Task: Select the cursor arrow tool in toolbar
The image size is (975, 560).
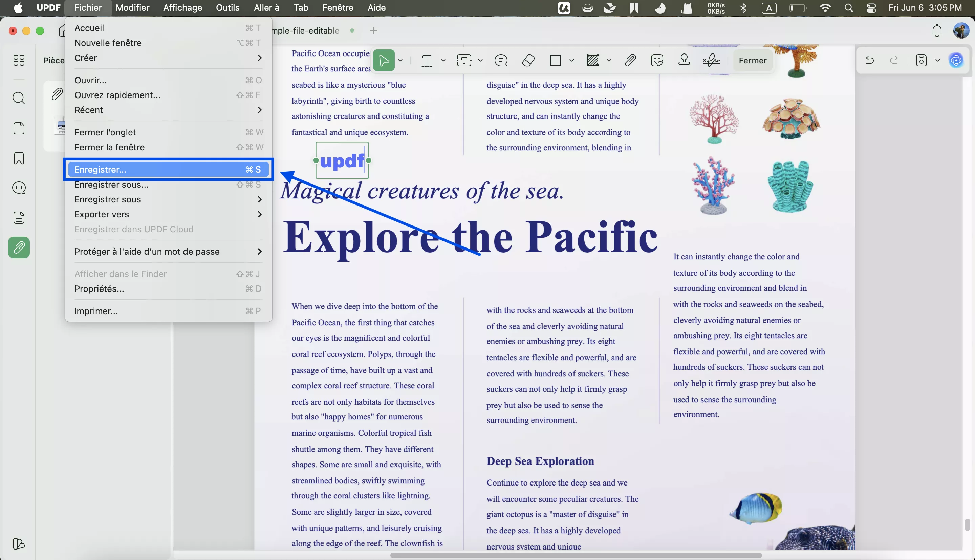Action: 384,60
